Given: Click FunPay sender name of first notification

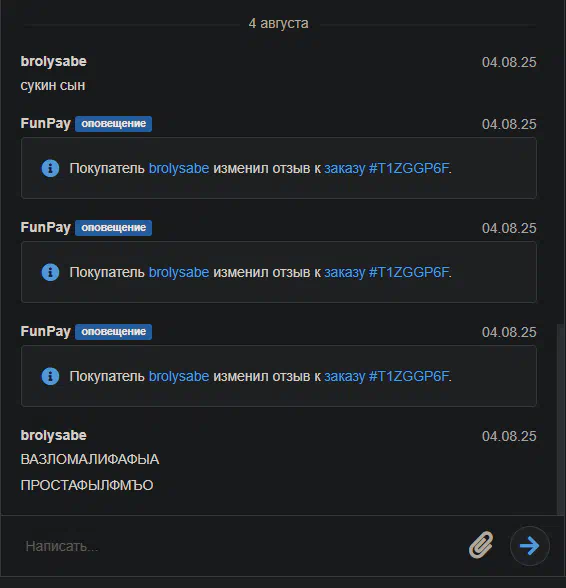Looking at the screenshot, I should pos(45,123).
